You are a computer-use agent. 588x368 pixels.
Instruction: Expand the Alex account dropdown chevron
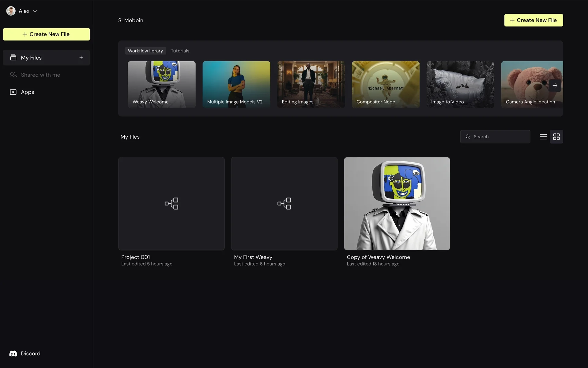[35, 11]
